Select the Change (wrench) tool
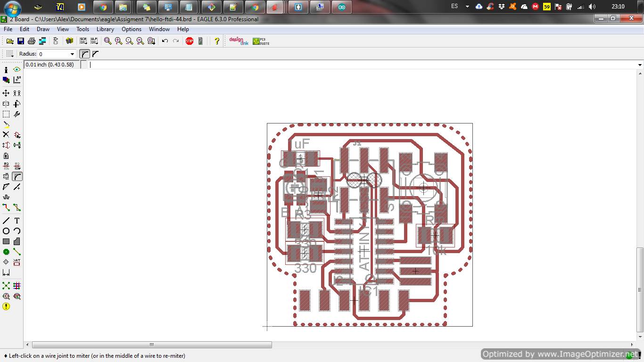 tap(17, 114)
